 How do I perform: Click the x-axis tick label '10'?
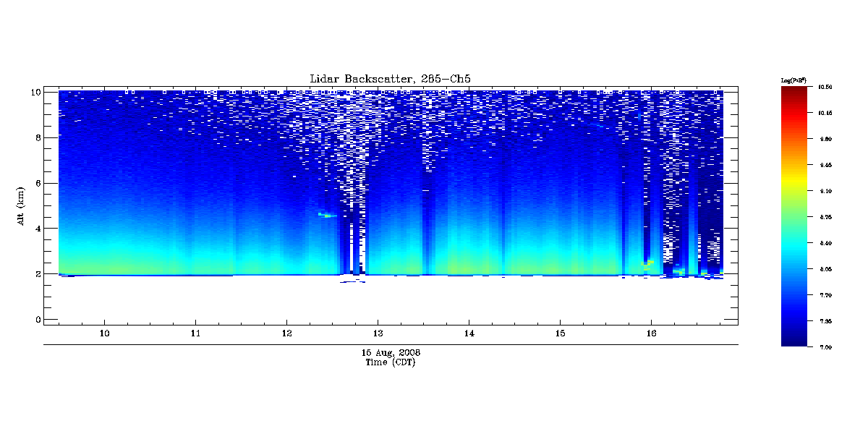pos(104,334)
